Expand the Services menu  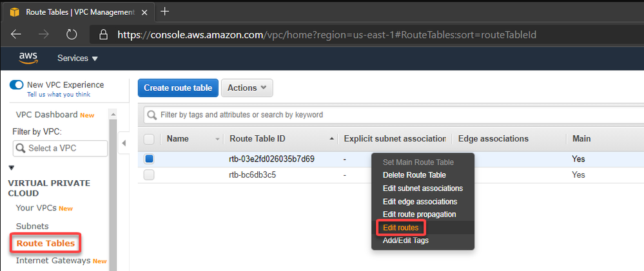77,59
